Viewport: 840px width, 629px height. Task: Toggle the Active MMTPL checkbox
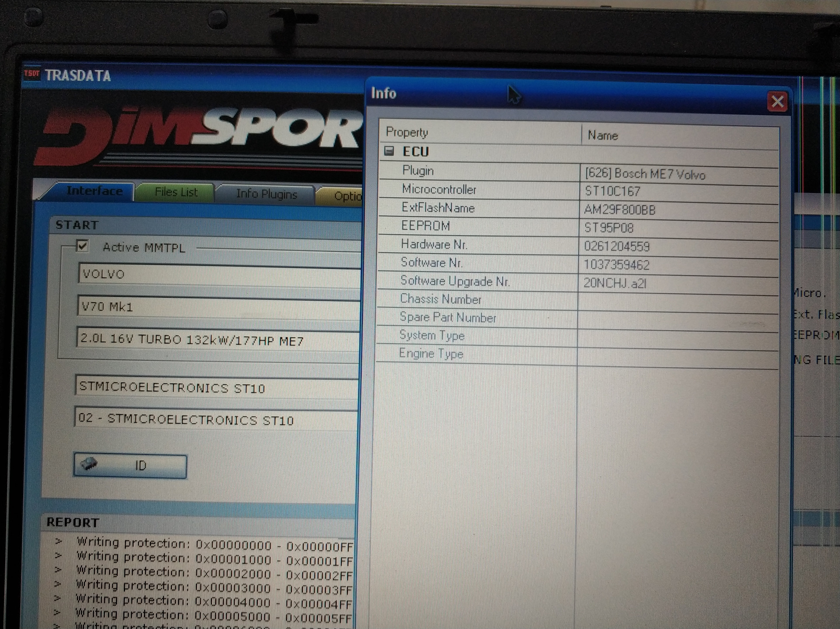click(x=82, y=246)
